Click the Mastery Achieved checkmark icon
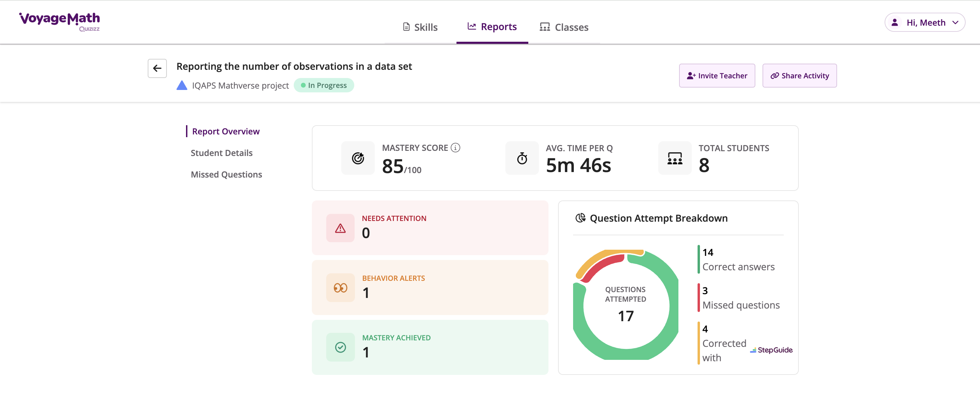 [x=340, y=347]
